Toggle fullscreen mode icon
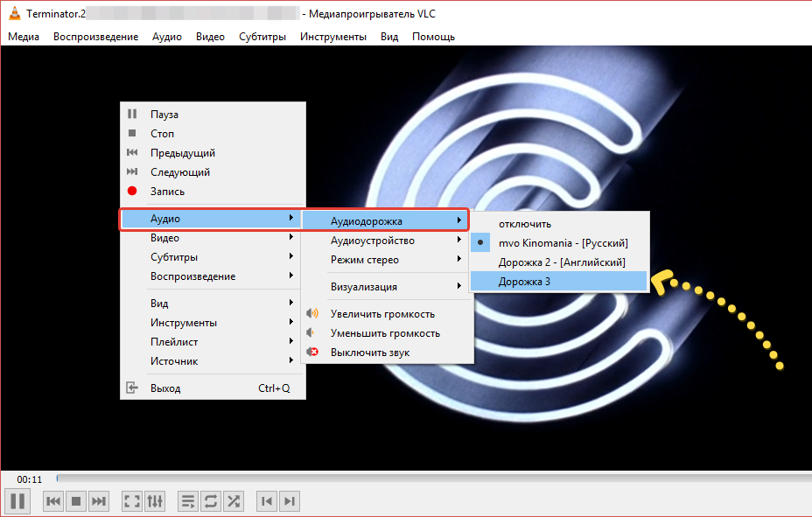 click(132, 501)
